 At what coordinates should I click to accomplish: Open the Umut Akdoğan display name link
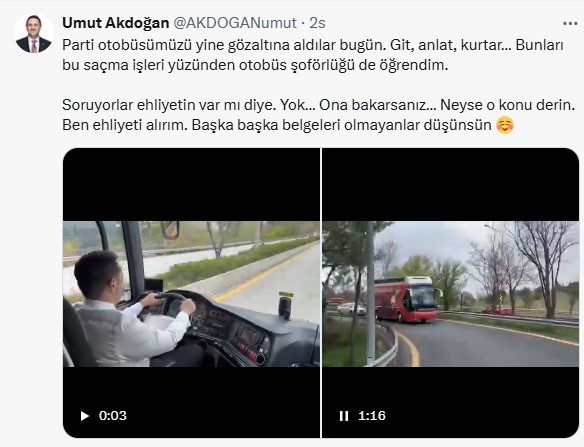point(115,23)
